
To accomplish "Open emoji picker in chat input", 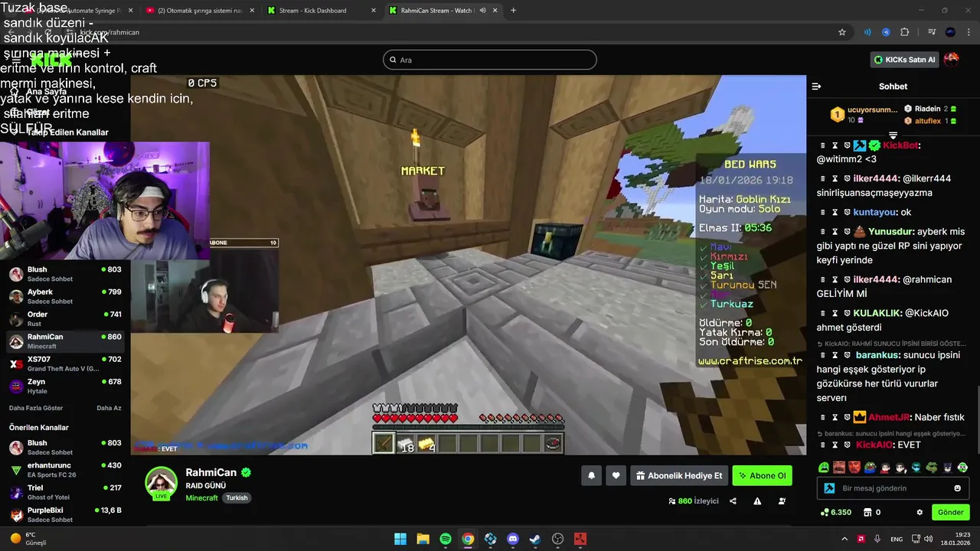I will point(957,488).
